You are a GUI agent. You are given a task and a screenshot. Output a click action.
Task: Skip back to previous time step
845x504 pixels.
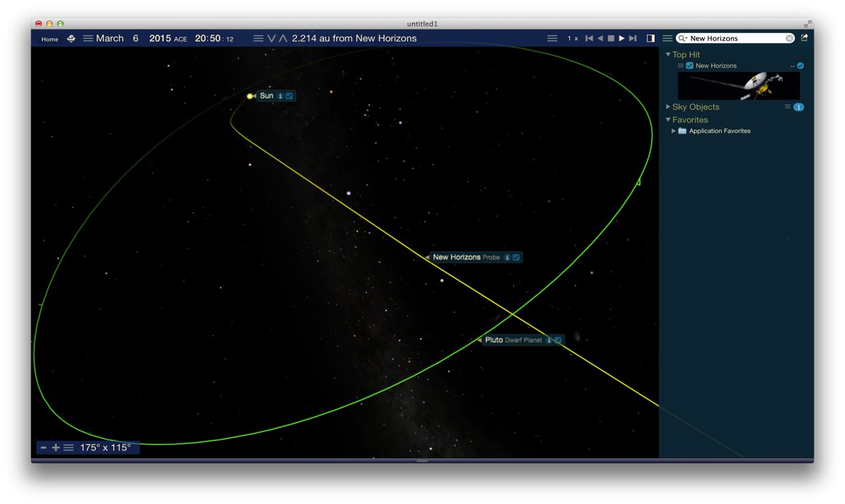(x=589, y=39)
